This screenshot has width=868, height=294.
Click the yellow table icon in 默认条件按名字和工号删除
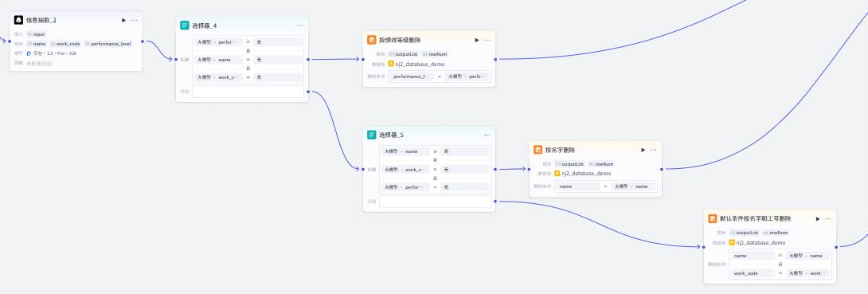(x=732, y=242)
